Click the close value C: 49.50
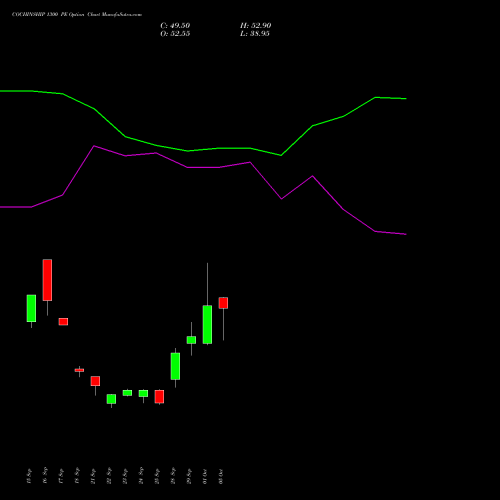Image resolution: width=500 pixels, height=500 pixels. pyautogui.click(x=175, y=26)
